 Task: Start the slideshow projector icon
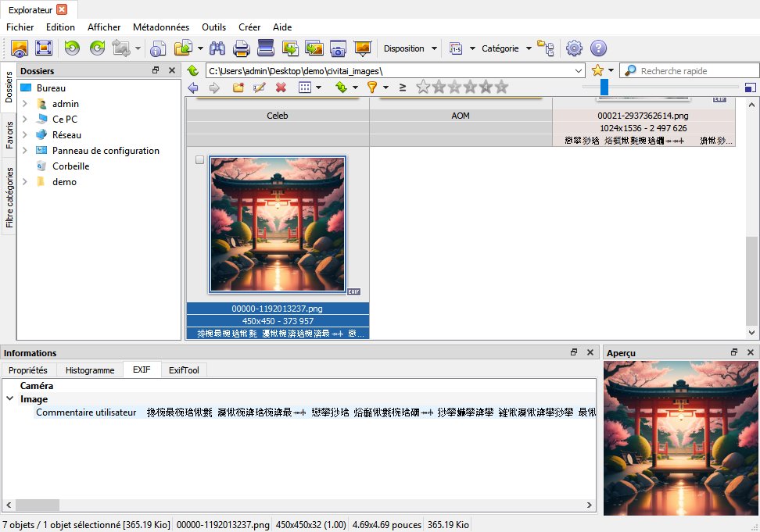363,48
